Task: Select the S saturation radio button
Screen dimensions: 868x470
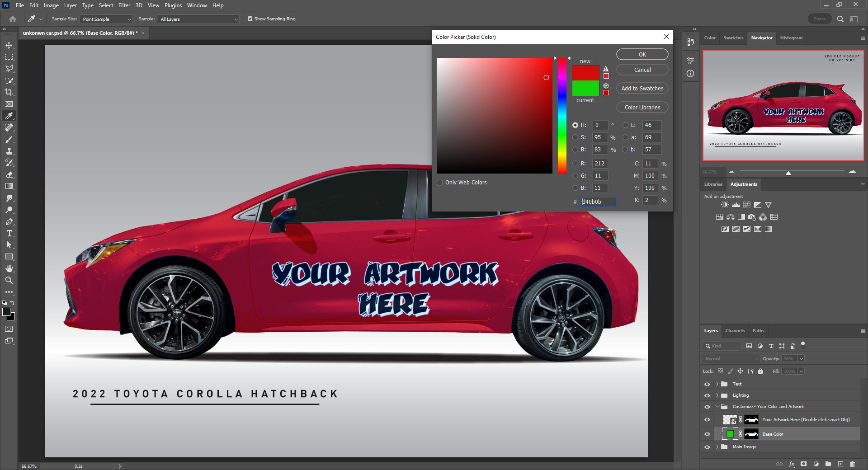Action: click(575, 137)
